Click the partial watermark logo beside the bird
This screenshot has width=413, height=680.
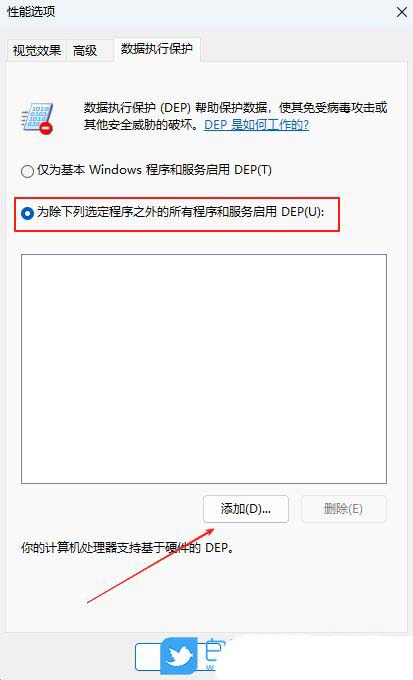215,654
